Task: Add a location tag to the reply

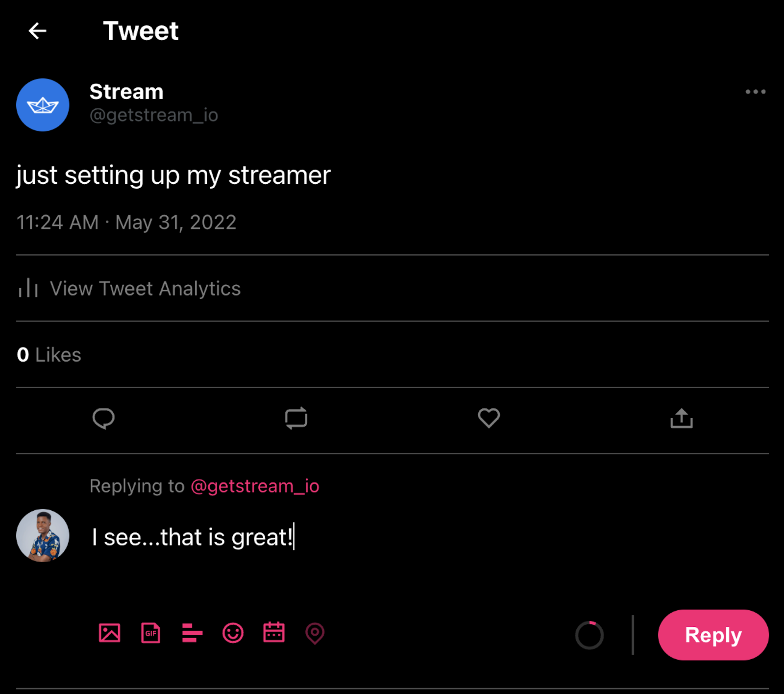Action: point(315,633)
